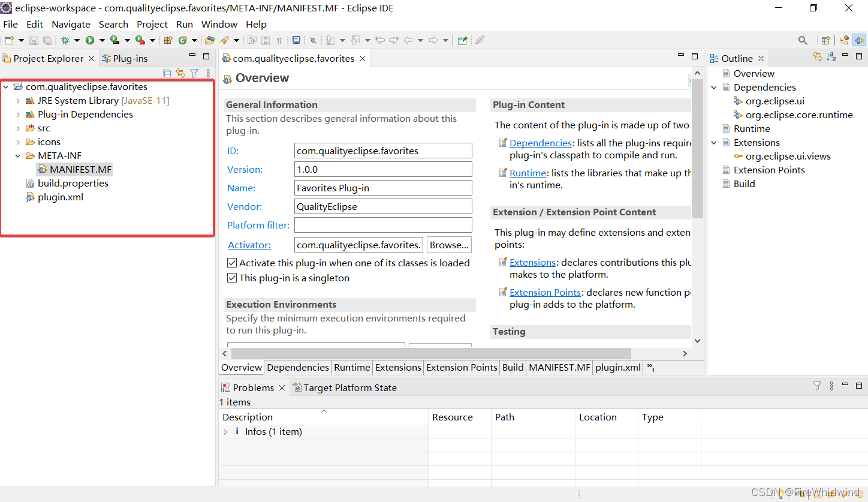This screenshot has height=502, width=868.
Task: Click the Activator: label link
Action: coord(249,245)
